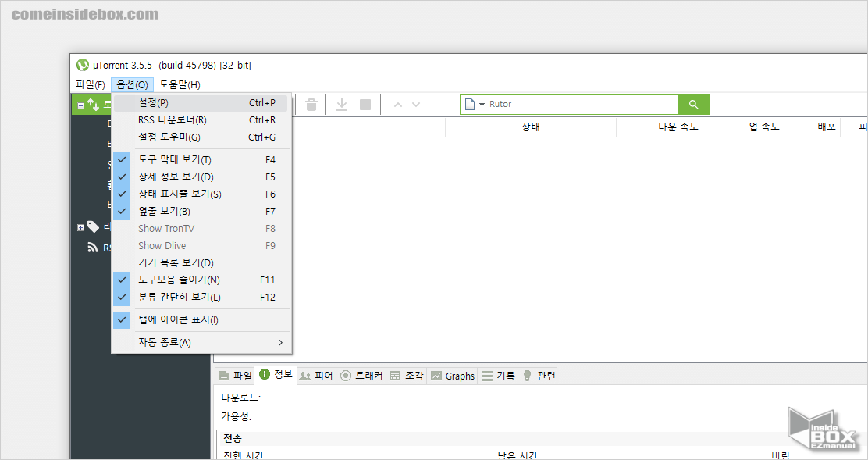The width and height of the screenshot is (868, 460).
Task: Toggle 탭에 아이콘 표시(I) option
Action: click(x=201, y=320)
